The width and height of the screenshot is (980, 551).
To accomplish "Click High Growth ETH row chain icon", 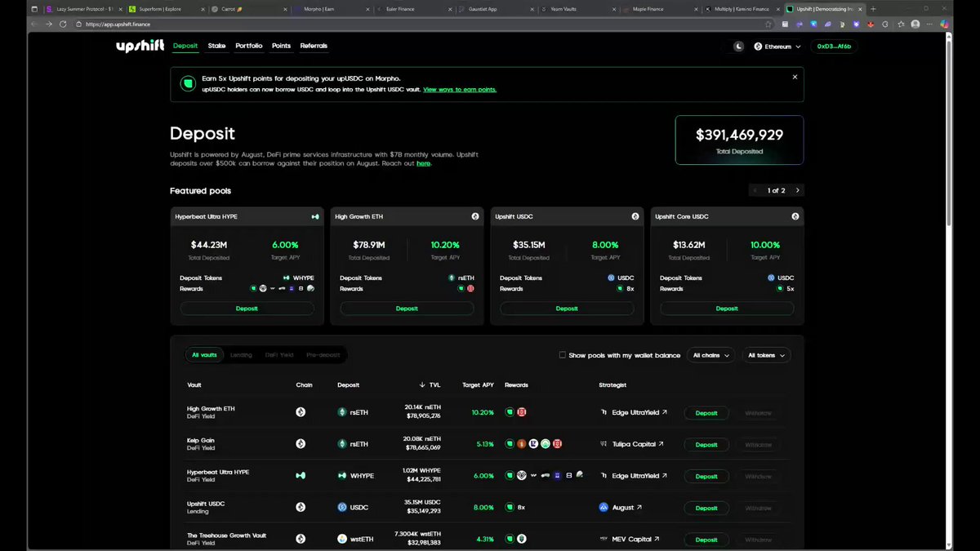I will 301,412.
